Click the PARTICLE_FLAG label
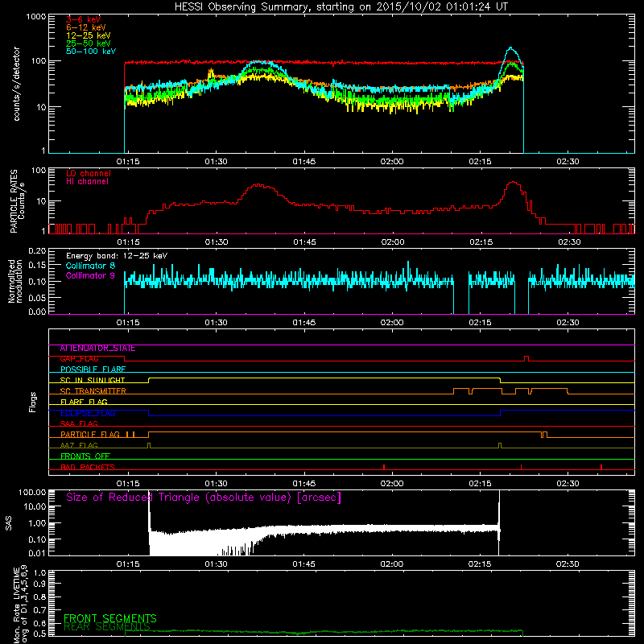Image resolution: width=644 pixels, height=644 pixels. pyautogui.click(x=90, y=435)
